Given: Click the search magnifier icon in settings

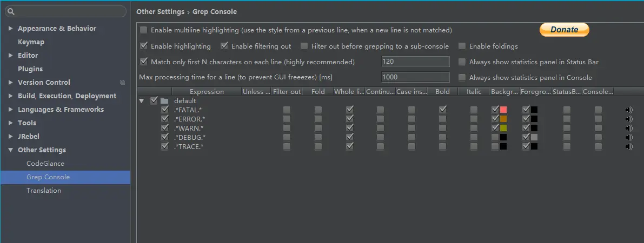Looking at the screenshot, I should pos(11,11).
